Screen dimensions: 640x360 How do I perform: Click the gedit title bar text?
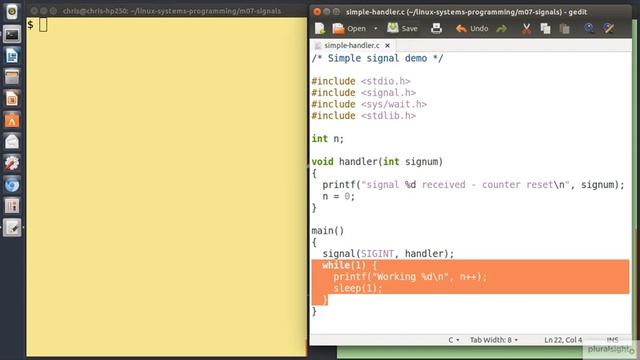click(467, 12)
